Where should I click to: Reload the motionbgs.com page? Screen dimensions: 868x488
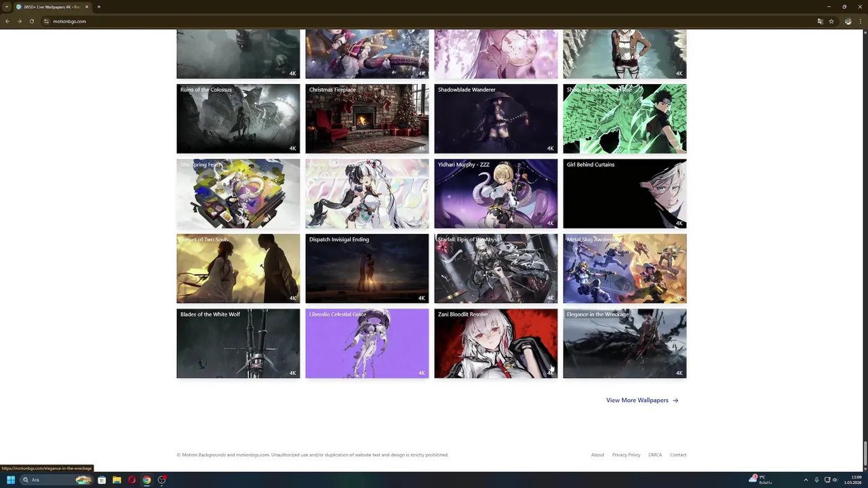(32, 21)
